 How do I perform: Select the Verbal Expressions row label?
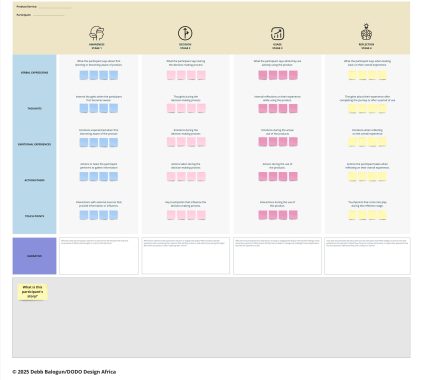pos(34,73)
